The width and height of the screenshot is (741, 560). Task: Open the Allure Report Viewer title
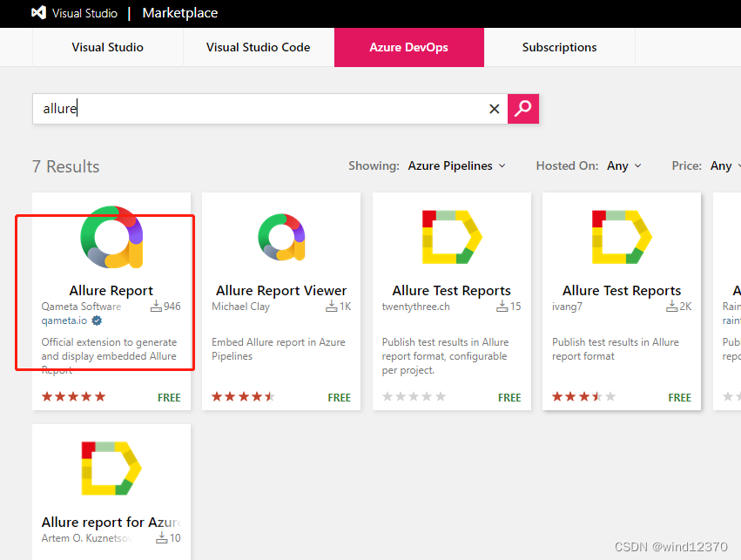click(281, 290)
